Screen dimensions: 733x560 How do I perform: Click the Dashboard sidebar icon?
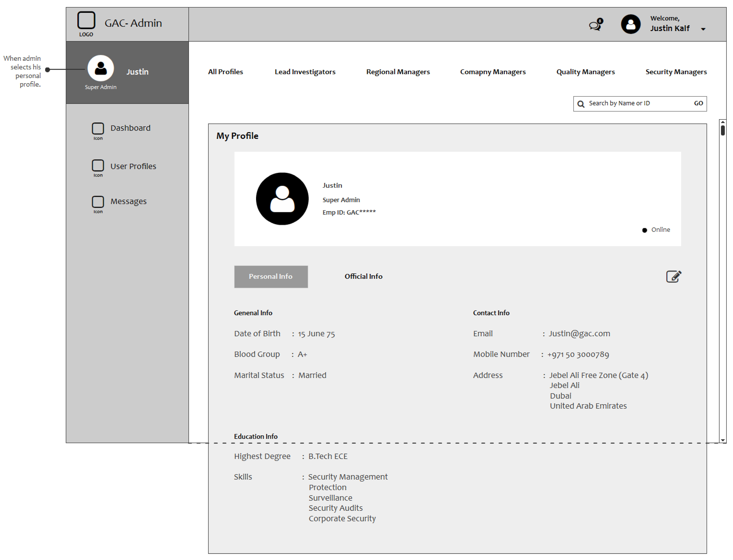[x=98, y=128]
